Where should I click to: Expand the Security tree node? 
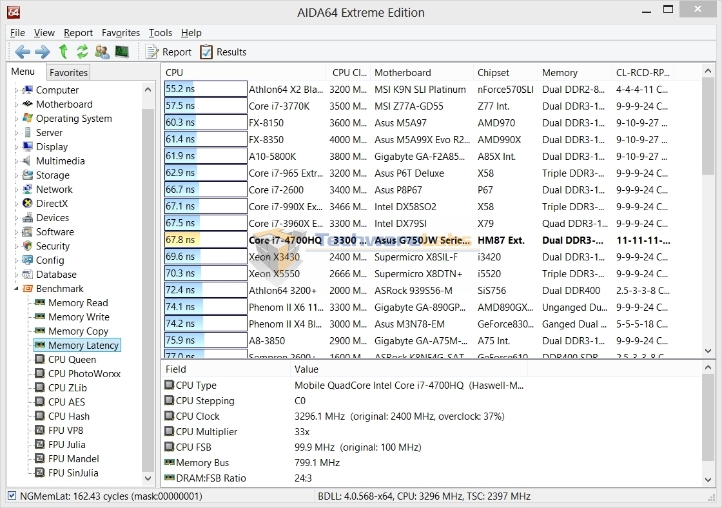[x=16, y=246]
